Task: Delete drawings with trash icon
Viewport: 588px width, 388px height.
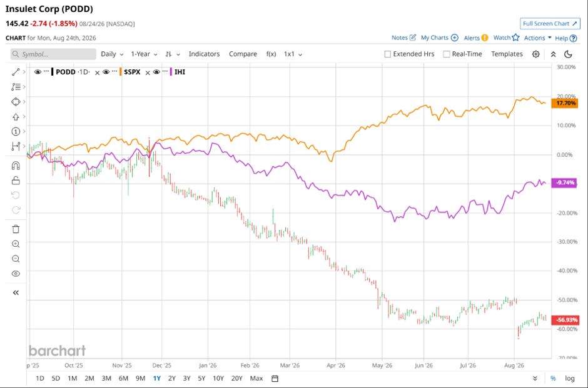Action: pyautogui.click(x=16, y=229)
